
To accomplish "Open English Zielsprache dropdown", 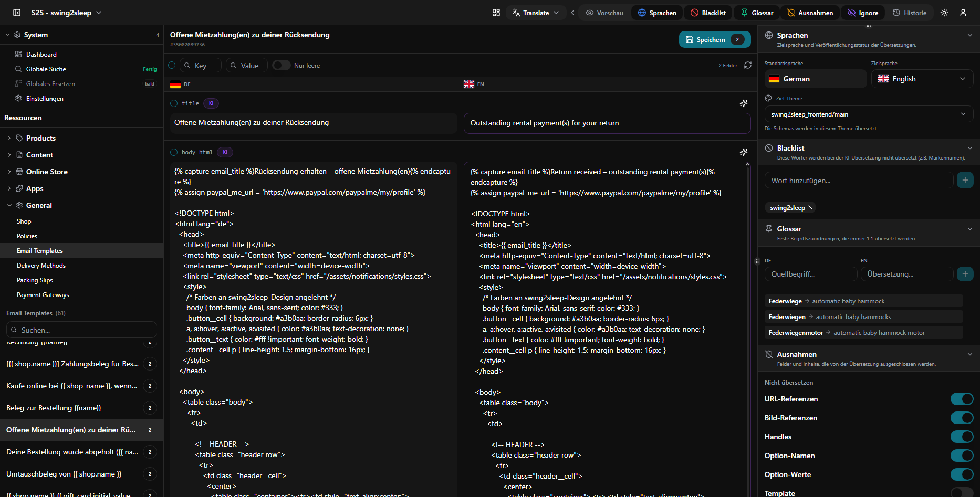I will (x=922, y=79).
